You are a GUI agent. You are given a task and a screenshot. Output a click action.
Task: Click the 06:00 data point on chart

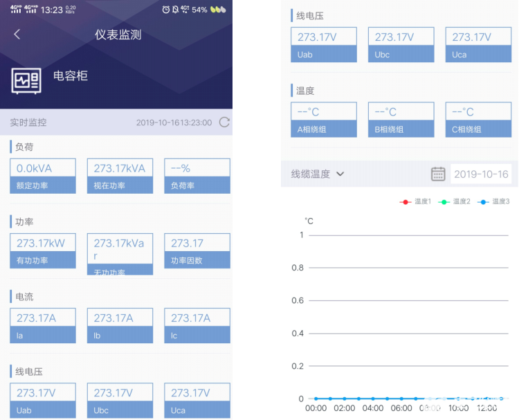click(401, 399)
